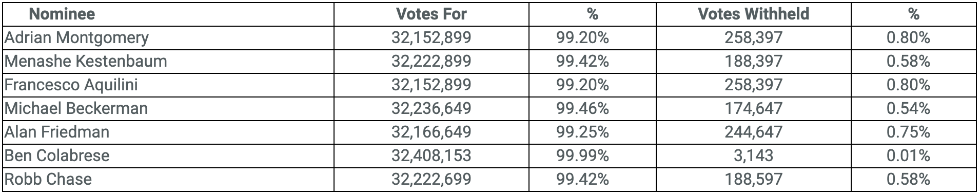Click the Nominee column header
This screenshot has height=195, width=980.
(62, 14)
